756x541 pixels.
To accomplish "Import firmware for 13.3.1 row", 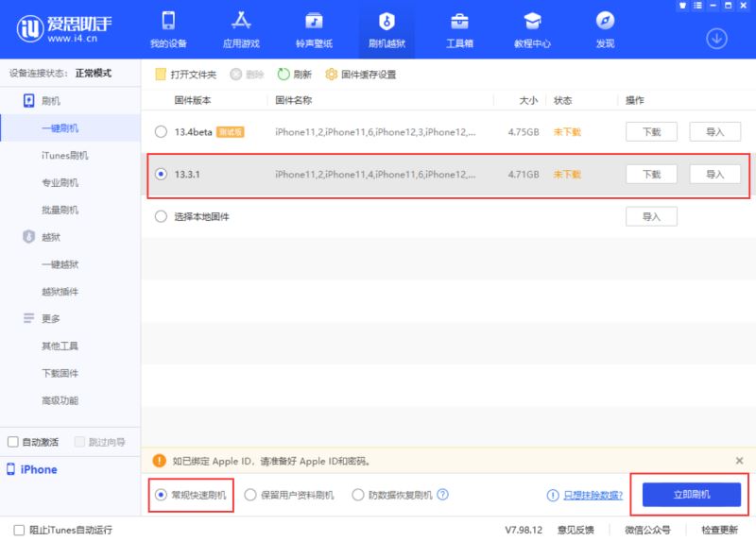I will click(x=715, y=174).
